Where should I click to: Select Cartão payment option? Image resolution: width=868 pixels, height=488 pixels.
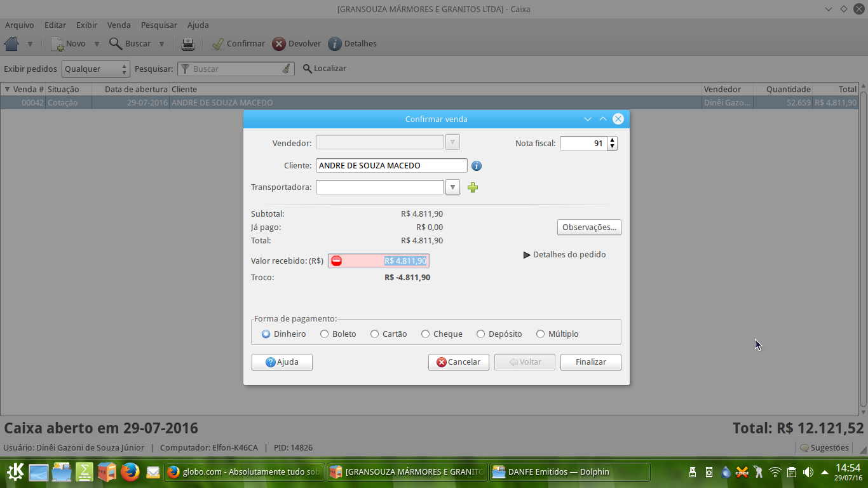point(389,334)
